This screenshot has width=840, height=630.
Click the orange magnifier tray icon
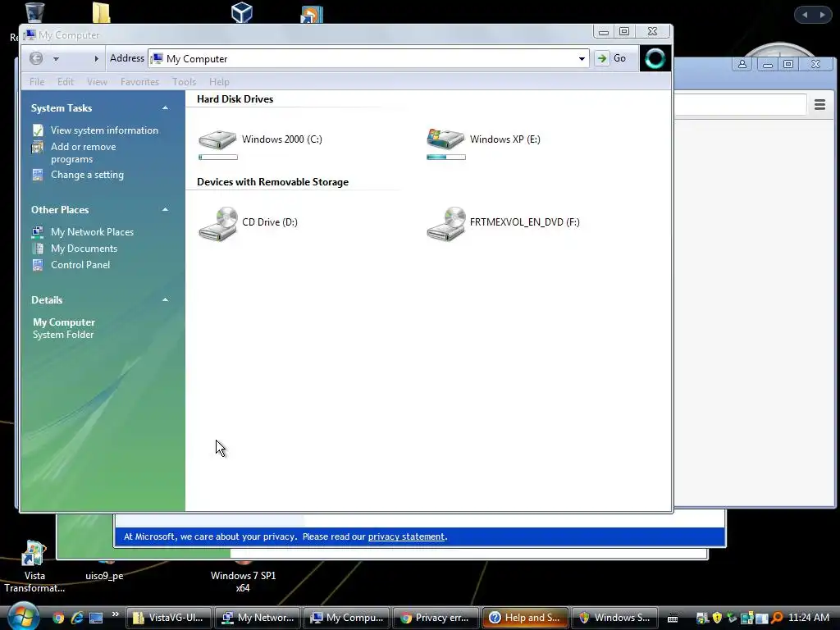click(777, 618)
